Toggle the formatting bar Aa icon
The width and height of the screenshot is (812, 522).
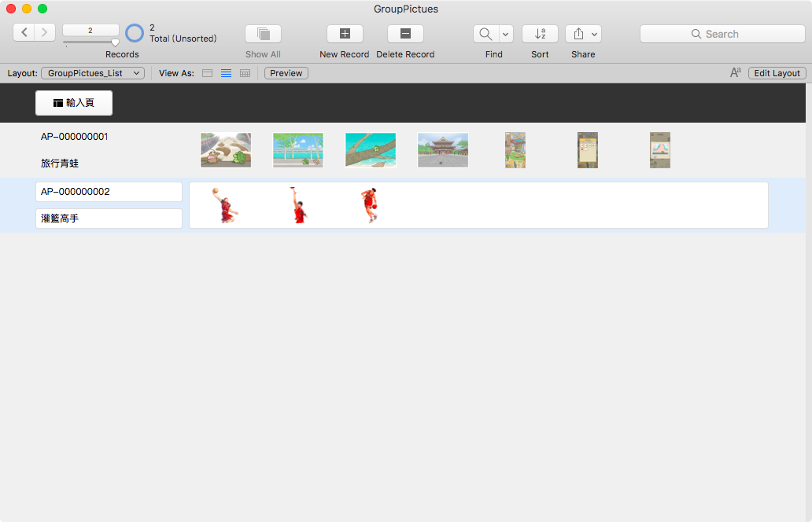click(736, 73)
